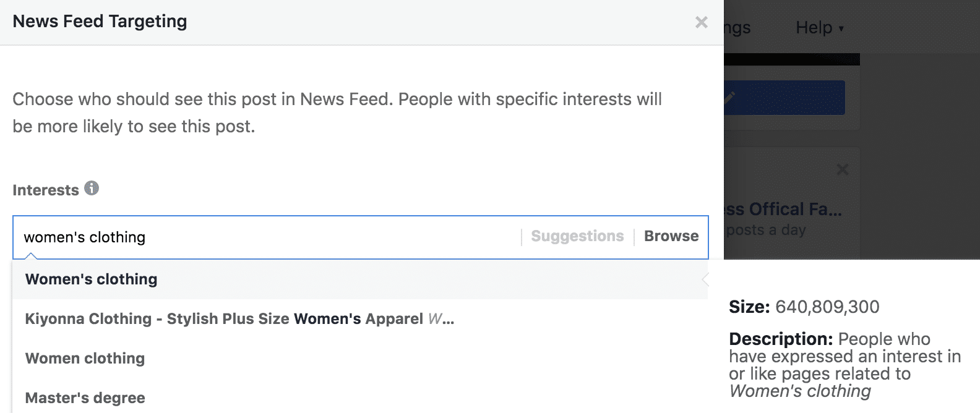Click the small arrow beside Help

pos(841,28)
